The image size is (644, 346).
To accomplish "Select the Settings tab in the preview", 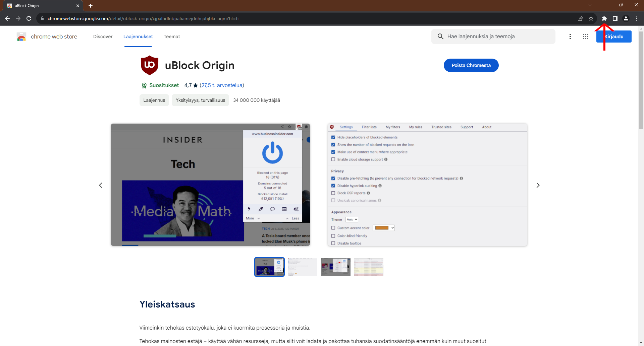I will click(x=346, y=127).
